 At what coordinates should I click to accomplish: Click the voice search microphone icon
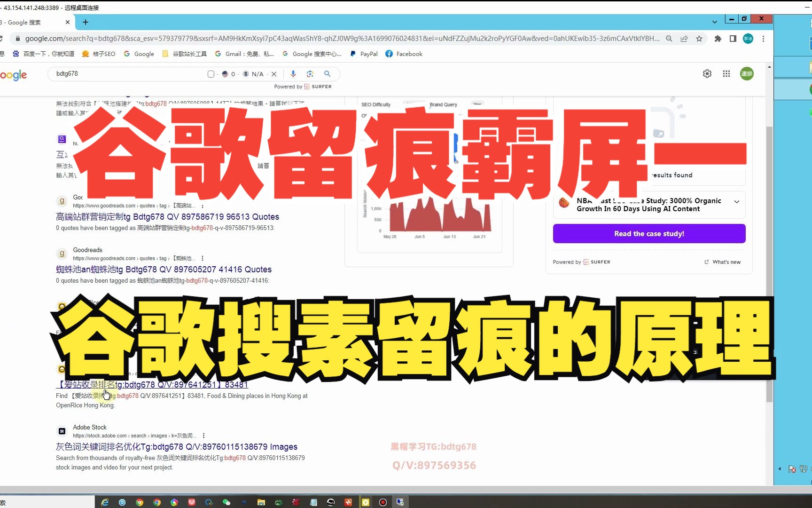coord(293,74)
